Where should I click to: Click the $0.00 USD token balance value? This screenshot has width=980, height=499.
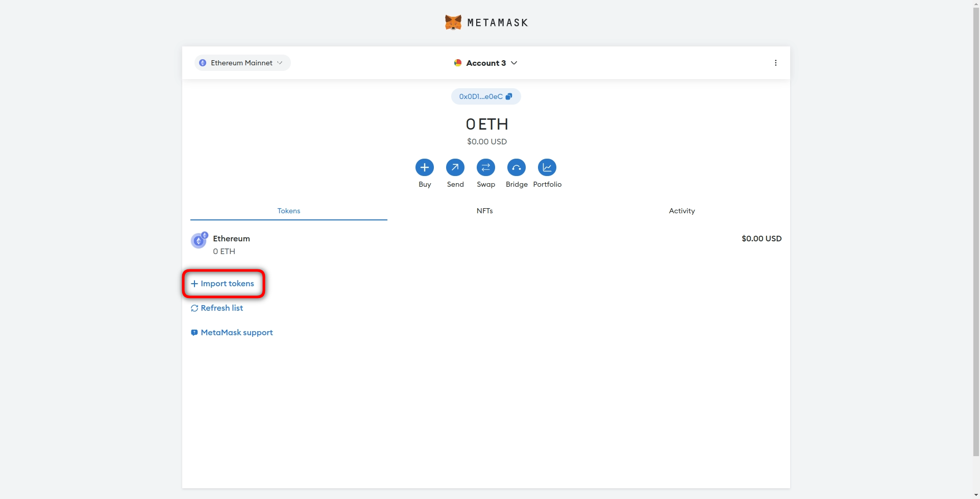[x=762, y=238]
